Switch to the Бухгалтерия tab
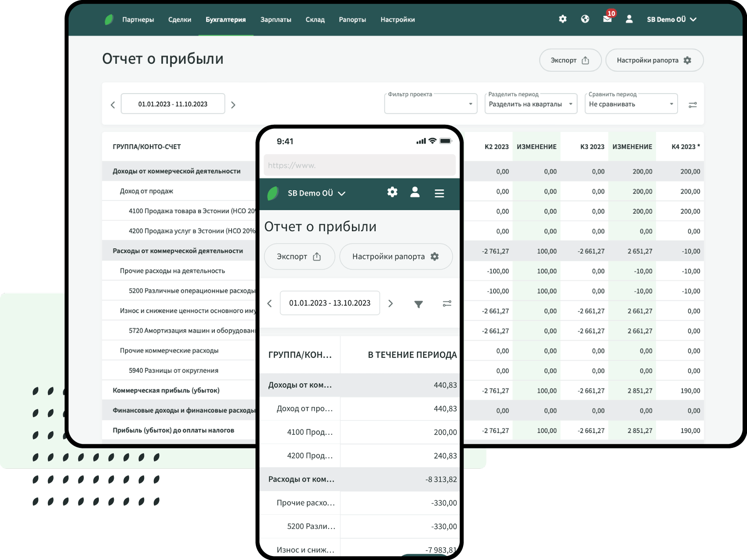The width and height of the screenshot is (747, 560). point(225,19)
